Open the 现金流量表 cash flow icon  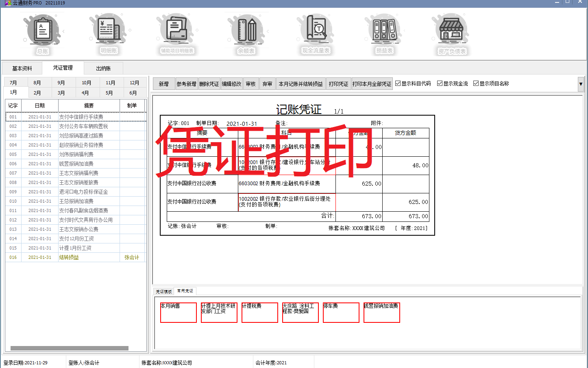pyautogui.click(x=316, y=35)
